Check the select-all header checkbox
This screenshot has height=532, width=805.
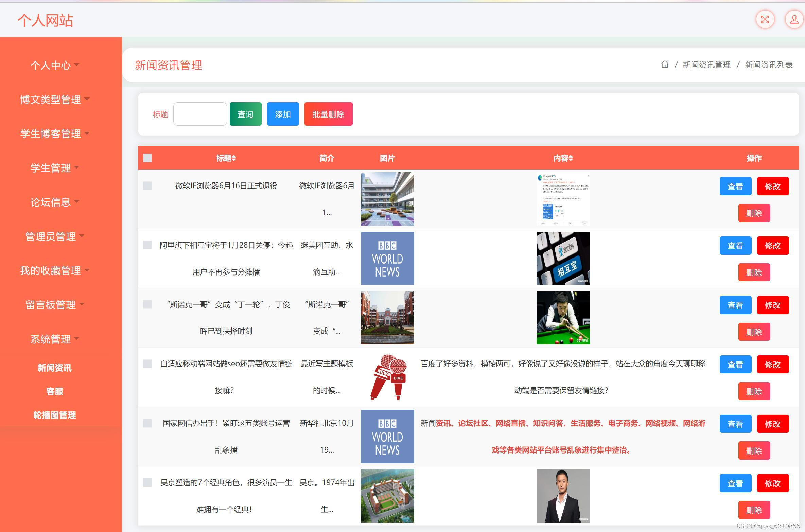pos(147,158)
